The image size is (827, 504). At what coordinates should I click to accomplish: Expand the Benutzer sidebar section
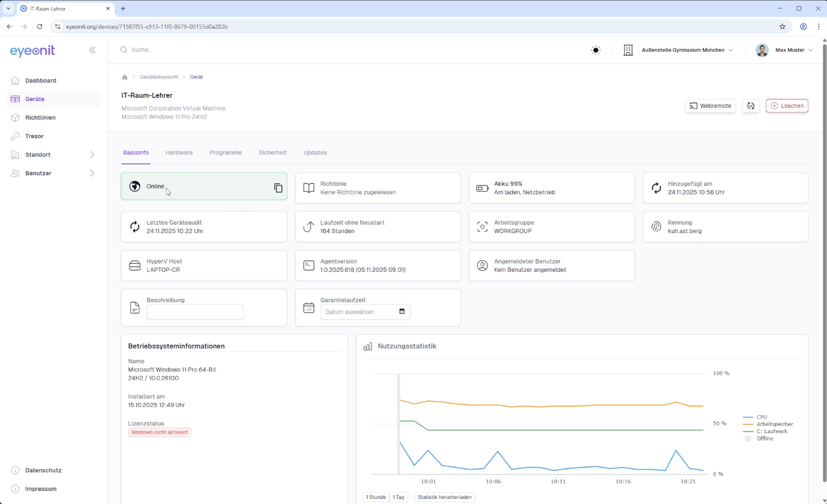tap(92, 173)
